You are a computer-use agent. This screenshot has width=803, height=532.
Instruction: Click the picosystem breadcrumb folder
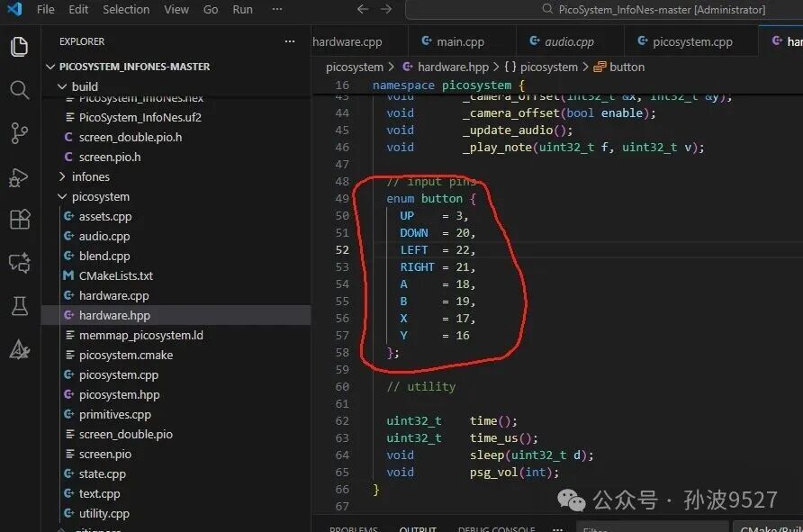pyautogui.click(x=355, y=68)
